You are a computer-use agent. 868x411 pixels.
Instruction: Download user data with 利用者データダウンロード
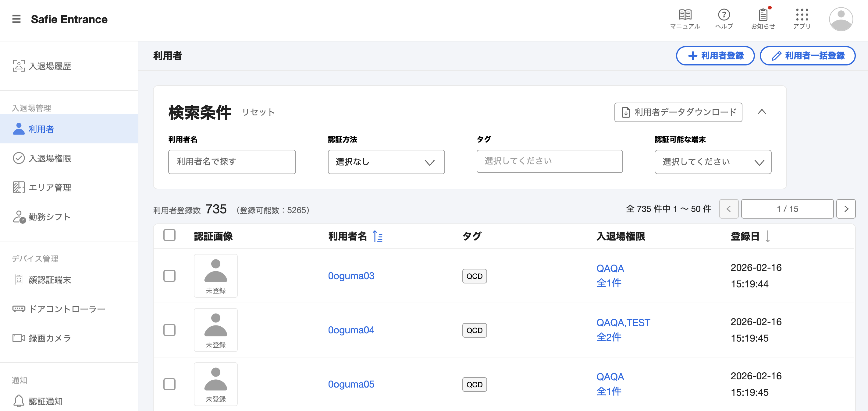[x=678, y=112]
